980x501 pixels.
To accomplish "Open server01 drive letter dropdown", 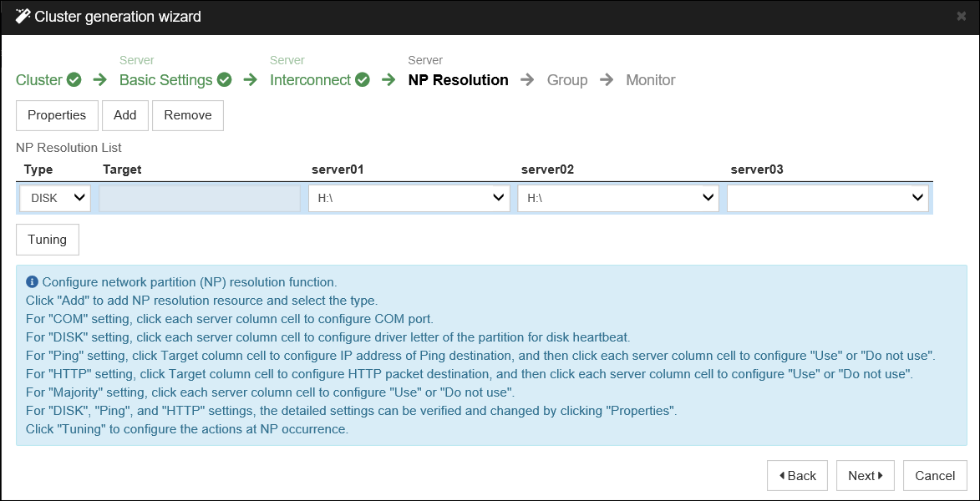I will point(409,198).
